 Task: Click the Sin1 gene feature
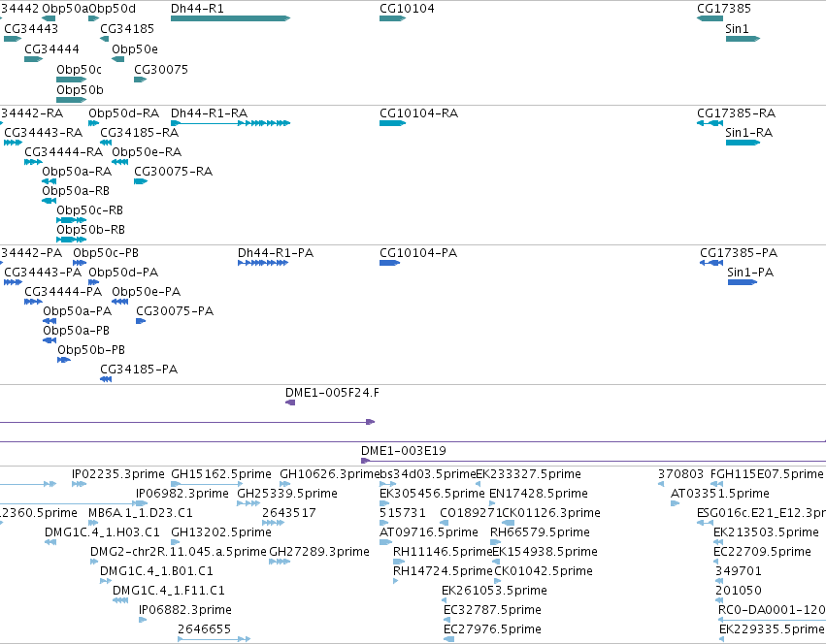coord(743,39)
